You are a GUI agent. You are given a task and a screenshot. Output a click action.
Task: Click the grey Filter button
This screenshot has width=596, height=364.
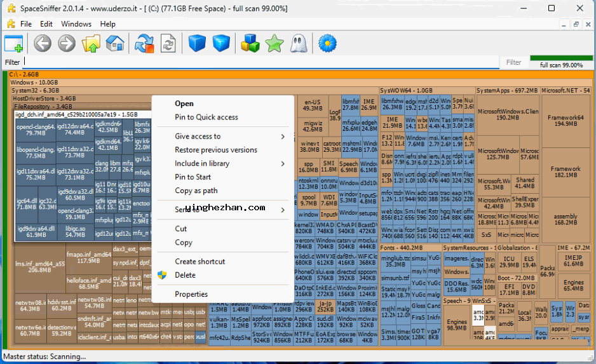click(513, 62)
